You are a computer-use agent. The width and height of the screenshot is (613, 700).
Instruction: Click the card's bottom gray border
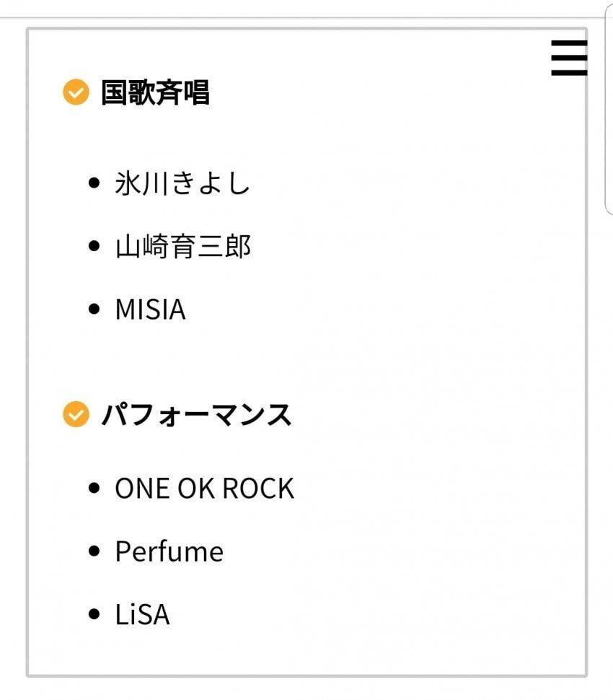[x=306, y=676]
